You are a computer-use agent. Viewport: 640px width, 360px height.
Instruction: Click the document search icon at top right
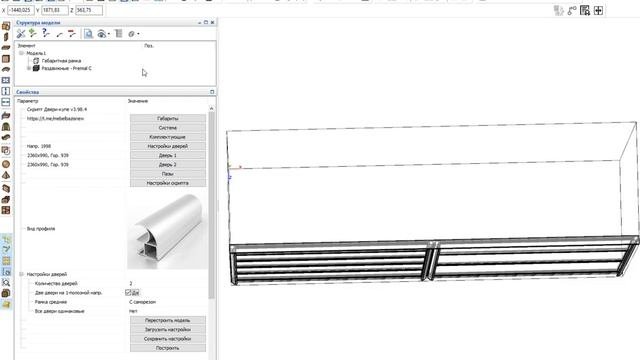coord(585,11)
